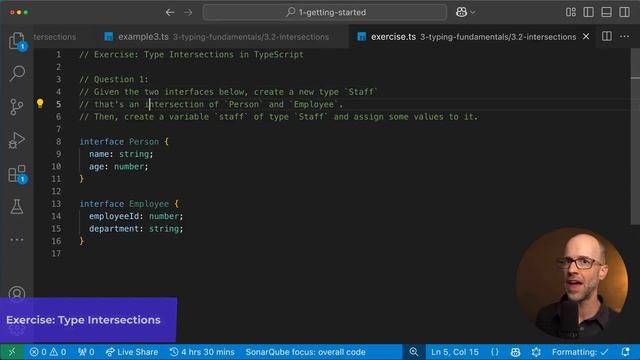The height and width of the screenshot is (360, 640).
Task: Click SonarQube focus: overall code status
Action: pos(305,352)
